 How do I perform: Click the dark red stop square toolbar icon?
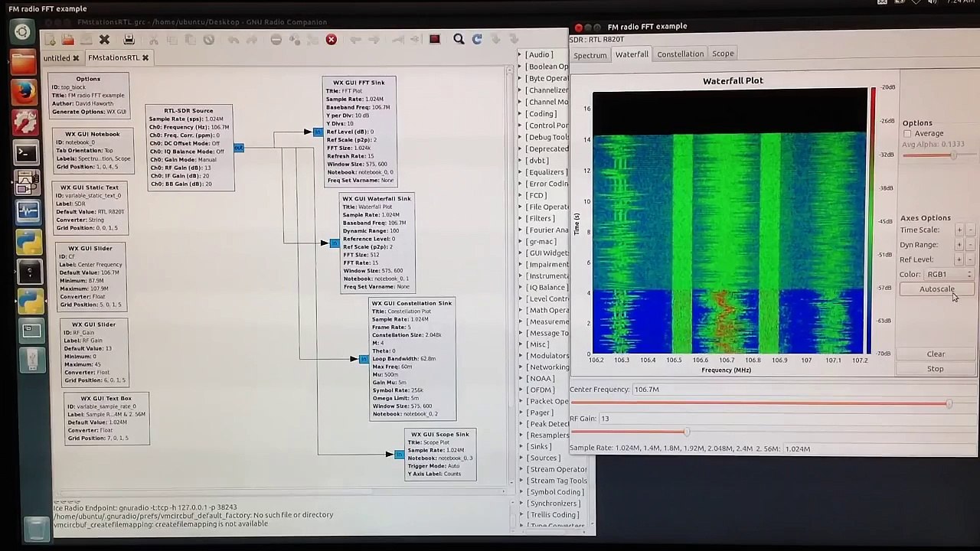point(434,39)
